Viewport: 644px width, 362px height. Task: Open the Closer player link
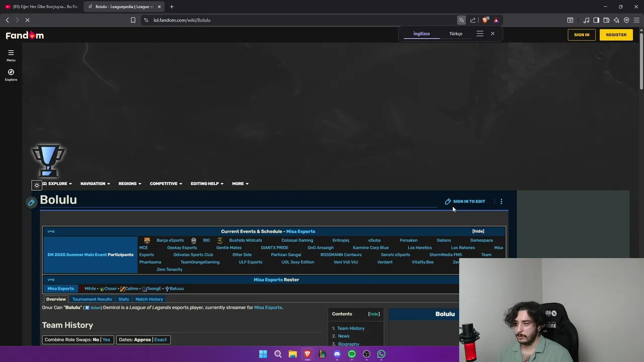[110, 289]
